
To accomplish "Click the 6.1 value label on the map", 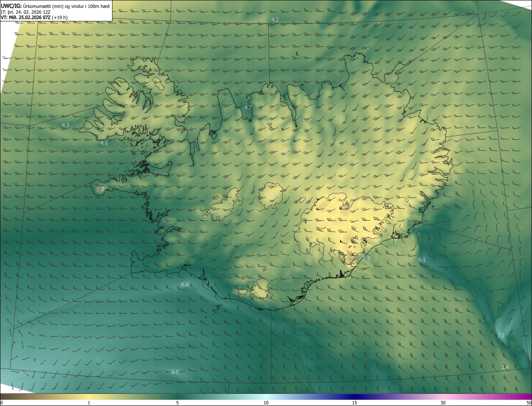I will tap(422, 259).
